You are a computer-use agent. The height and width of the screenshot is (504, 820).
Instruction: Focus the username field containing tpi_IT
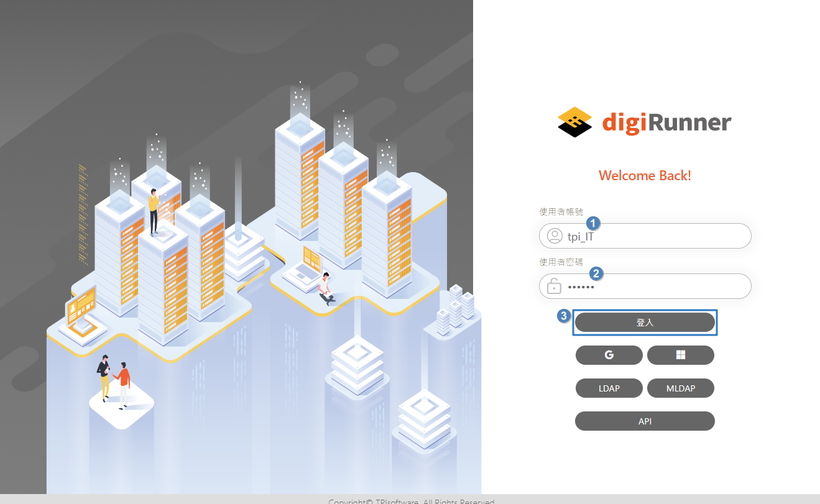pos(645,236)
